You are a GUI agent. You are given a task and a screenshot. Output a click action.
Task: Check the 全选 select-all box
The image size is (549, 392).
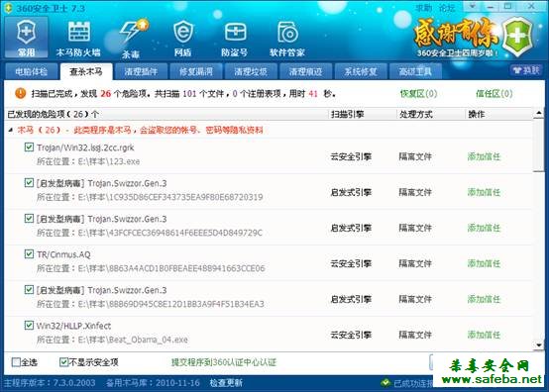tap(16, 362)
